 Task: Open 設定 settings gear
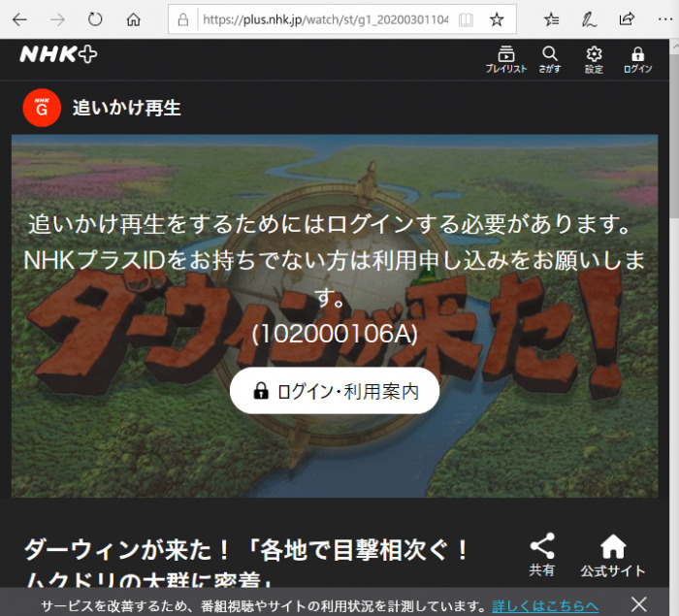594,60
